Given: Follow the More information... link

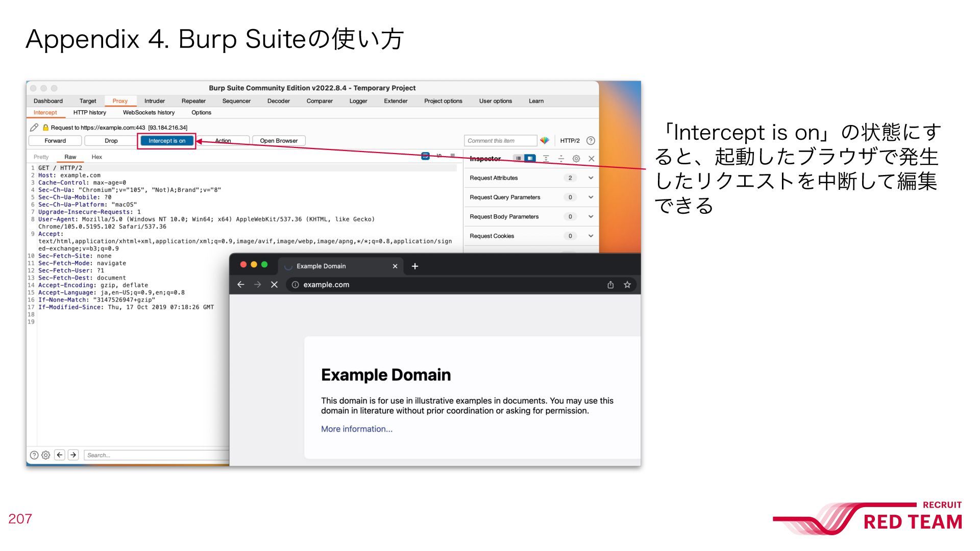Looking at the screenshot, I should (357, 429).
